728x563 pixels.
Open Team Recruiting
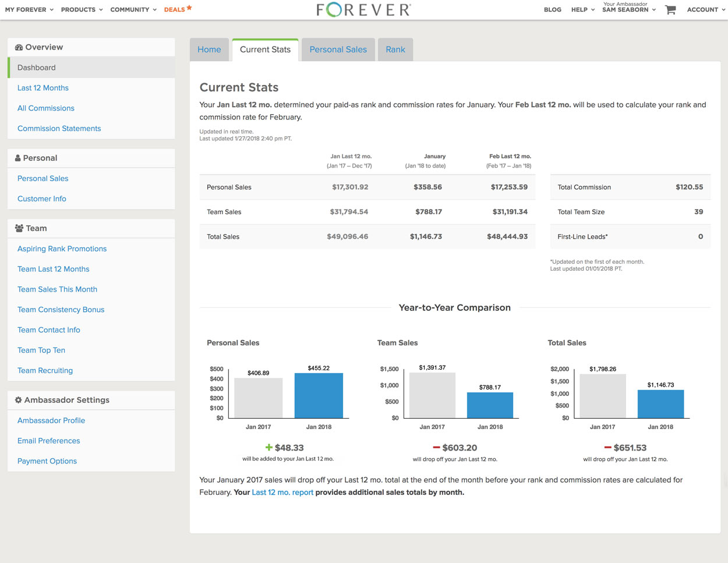[45, 371]
